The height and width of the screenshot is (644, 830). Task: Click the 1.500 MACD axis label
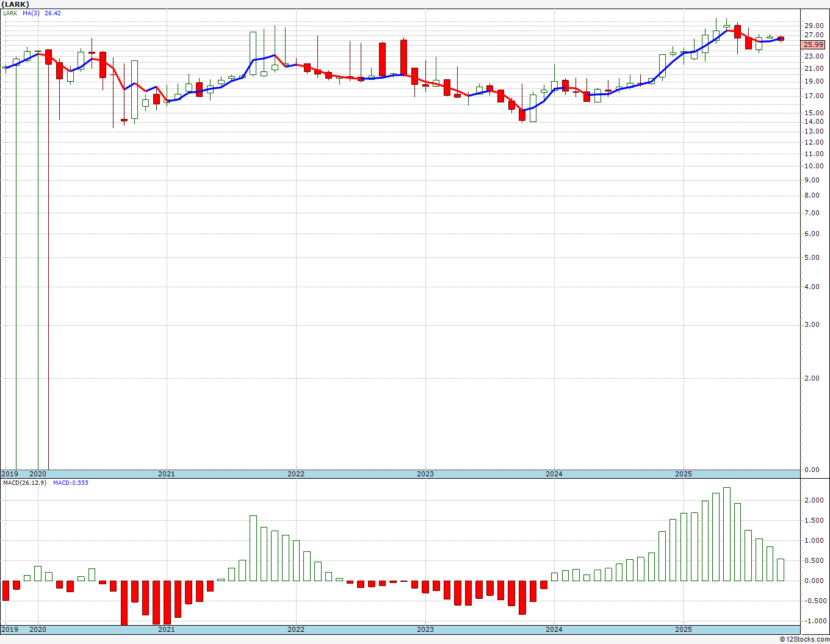click(815, 520)
